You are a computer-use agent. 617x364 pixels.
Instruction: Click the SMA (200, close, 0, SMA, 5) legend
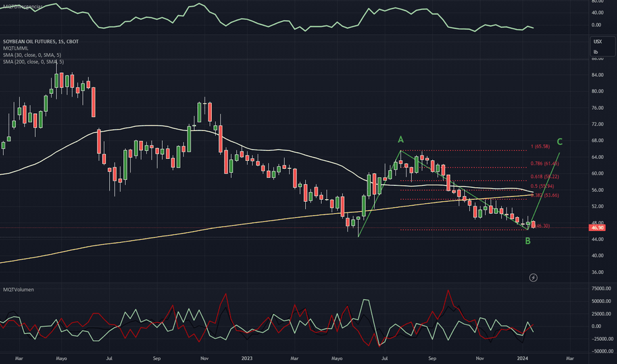[x=34, y=62]
